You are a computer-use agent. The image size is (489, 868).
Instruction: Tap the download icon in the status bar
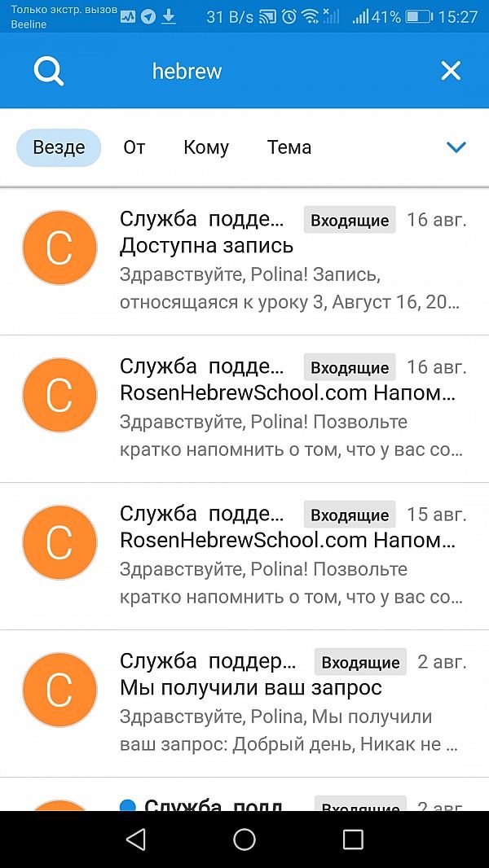coord(169,16)
